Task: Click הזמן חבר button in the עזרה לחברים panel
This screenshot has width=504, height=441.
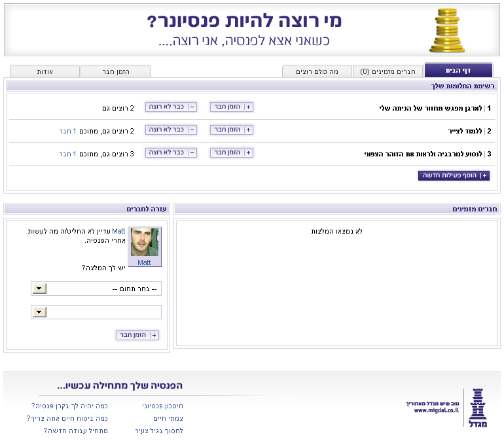Action: 137,335
